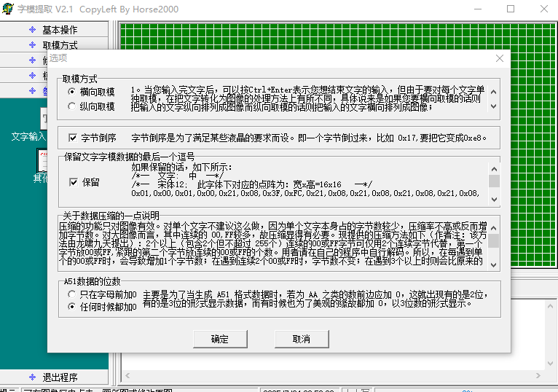Click the star icon beside 取模方式

click(31, 45)
